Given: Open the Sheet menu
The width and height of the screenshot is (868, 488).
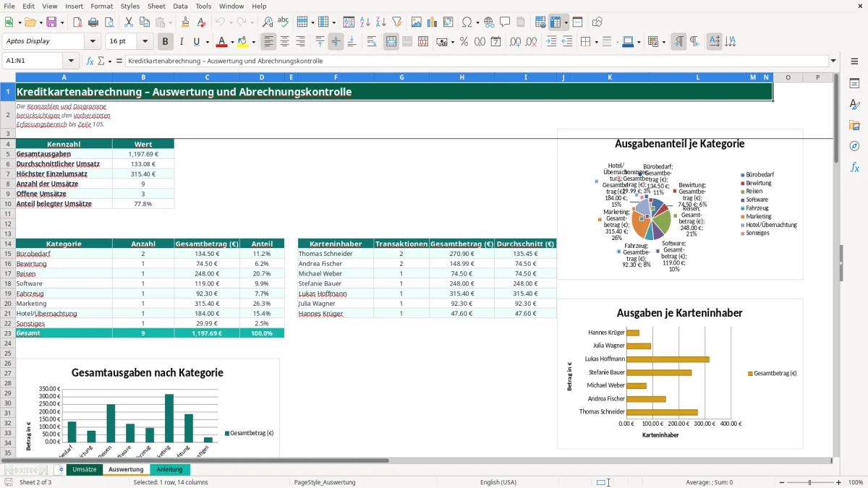Looking at the screenshot, I should pos(156,6).
